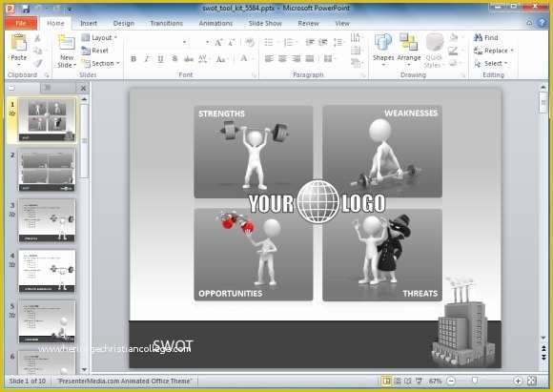
Task: Select slide 4 thumbnail
Action: [47, 271]
